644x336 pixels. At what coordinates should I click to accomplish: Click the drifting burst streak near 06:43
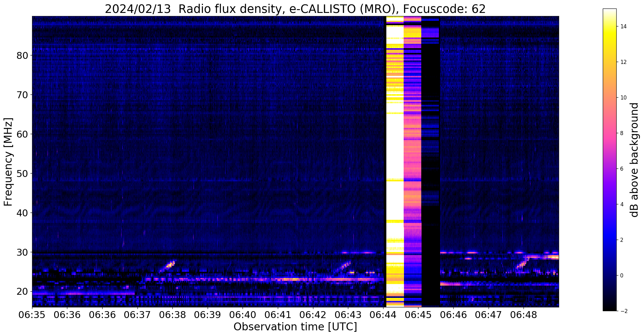pyautogui.click(x=343, y=266)
